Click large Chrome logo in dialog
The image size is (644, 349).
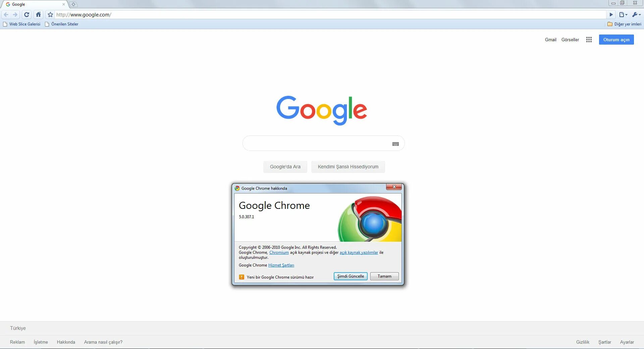click(370, 219)
